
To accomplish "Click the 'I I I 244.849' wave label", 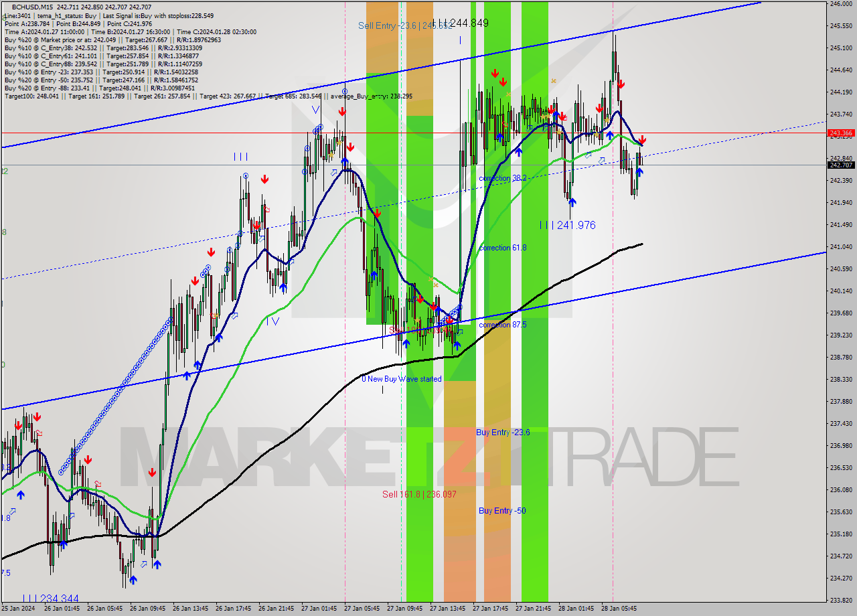I will pos(460,23).
